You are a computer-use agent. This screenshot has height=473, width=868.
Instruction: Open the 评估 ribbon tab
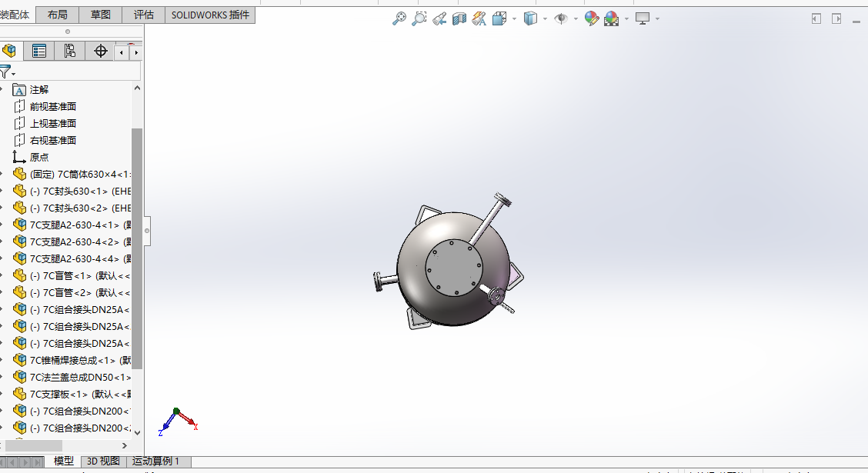(143, 15)
